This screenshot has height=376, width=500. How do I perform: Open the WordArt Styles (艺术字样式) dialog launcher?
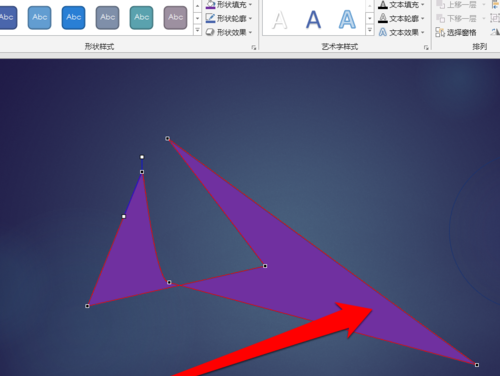pos(426,48)
